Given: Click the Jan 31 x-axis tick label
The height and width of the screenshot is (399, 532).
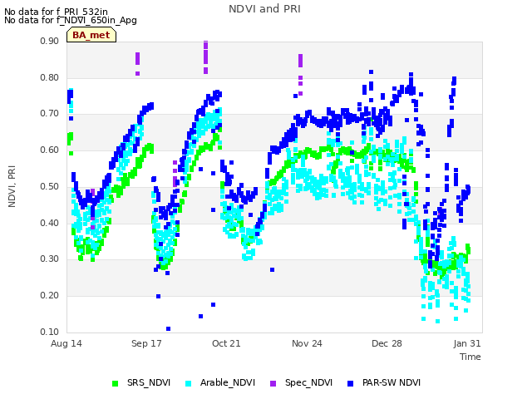Looking at the screenshot, I should [467, 343].
